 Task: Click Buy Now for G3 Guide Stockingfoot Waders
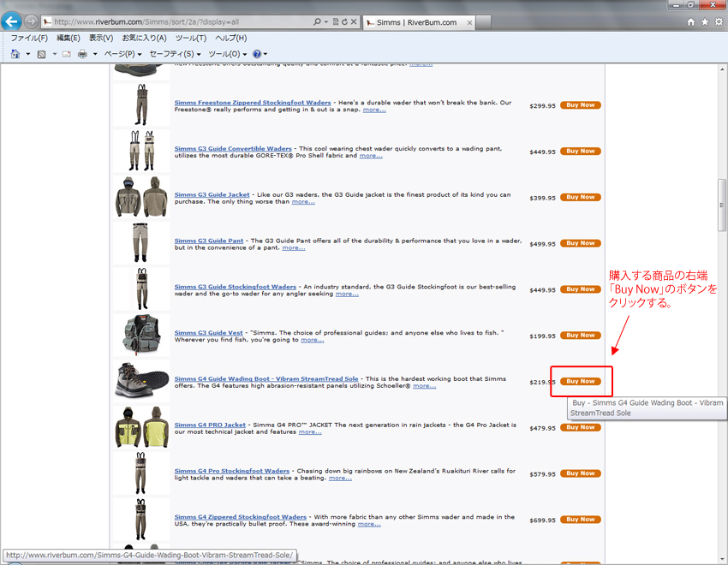[x=581, y=289]
